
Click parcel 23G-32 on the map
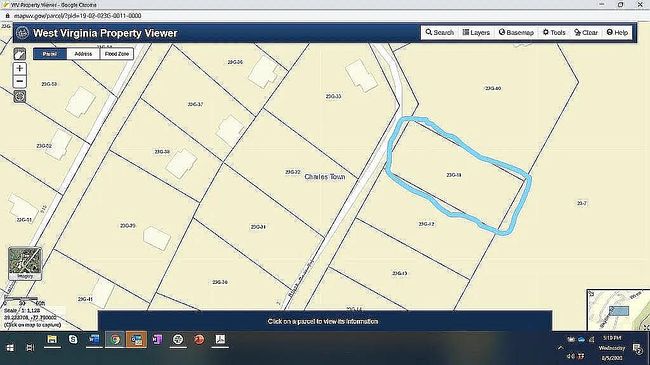click(x=293, y=172)
